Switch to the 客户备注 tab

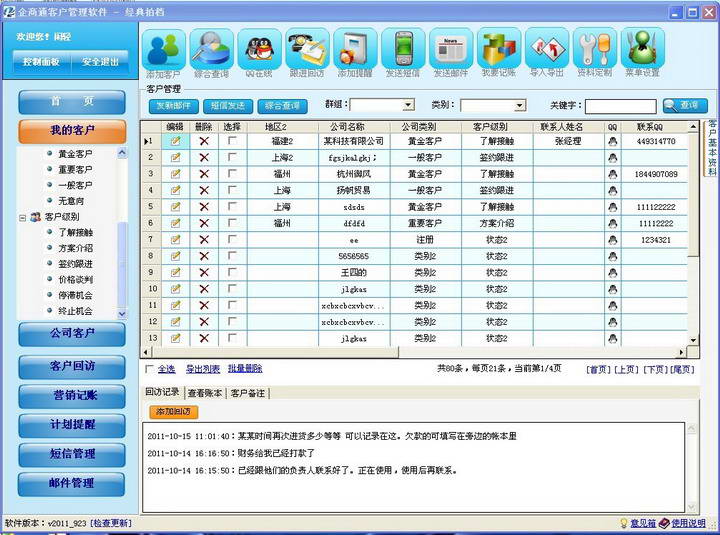(248, 393)
